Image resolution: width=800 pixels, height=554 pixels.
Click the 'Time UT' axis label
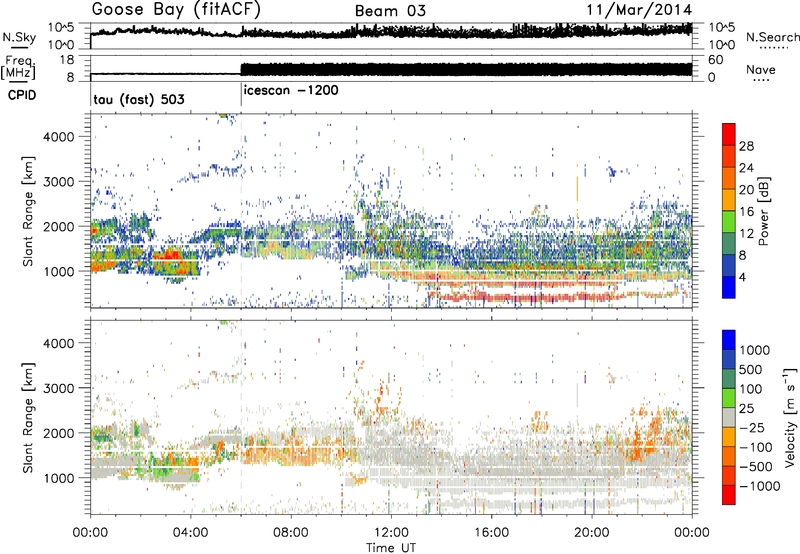click(391, 548)
